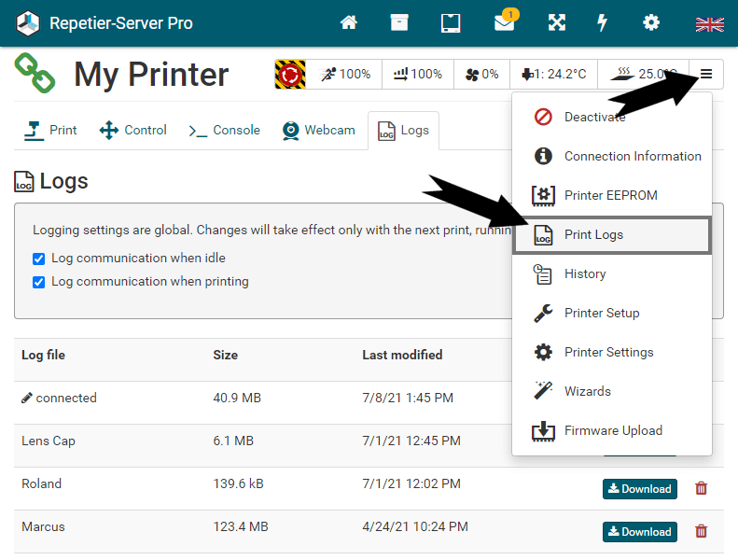
Task: Download the Marcus log file
Action: (x=639, y=531)
